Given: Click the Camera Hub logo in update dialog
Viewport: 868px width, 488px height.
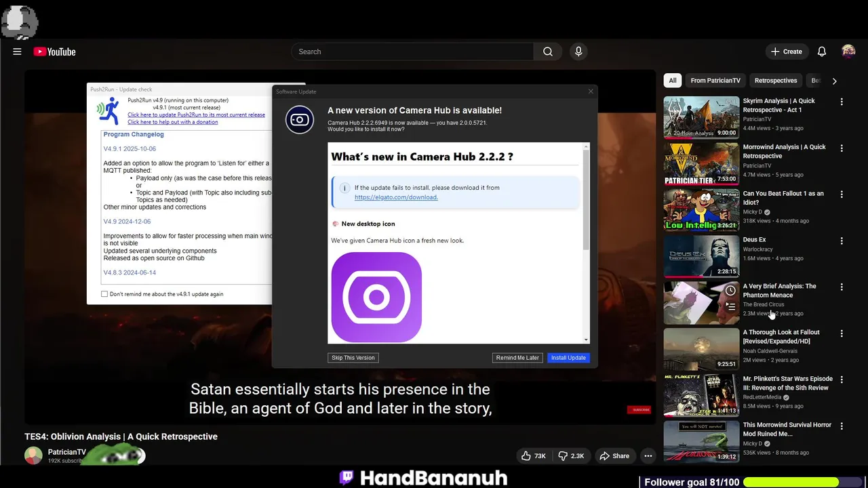Looking at the screenshot, I should (300, 120).
